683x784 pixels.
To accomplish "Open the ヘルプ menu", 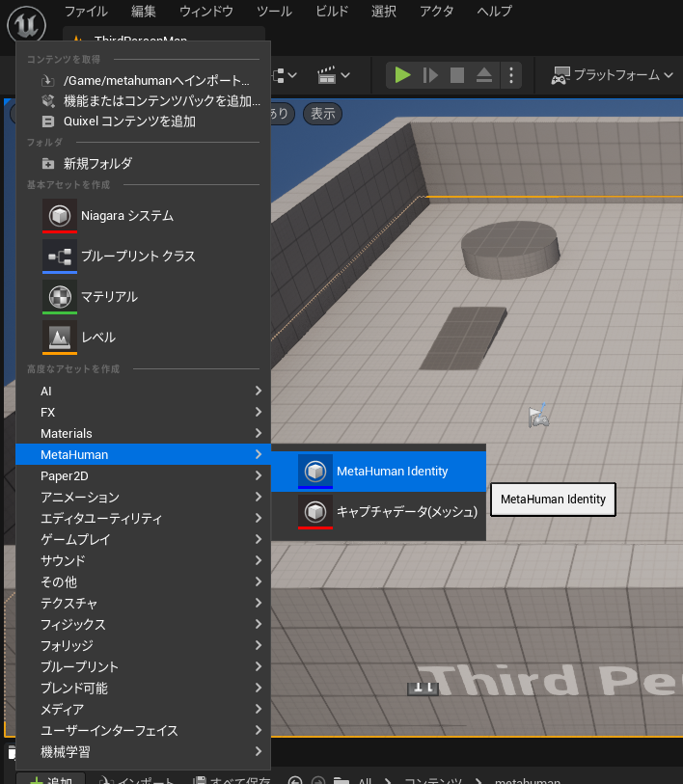I will coord(494,11).
